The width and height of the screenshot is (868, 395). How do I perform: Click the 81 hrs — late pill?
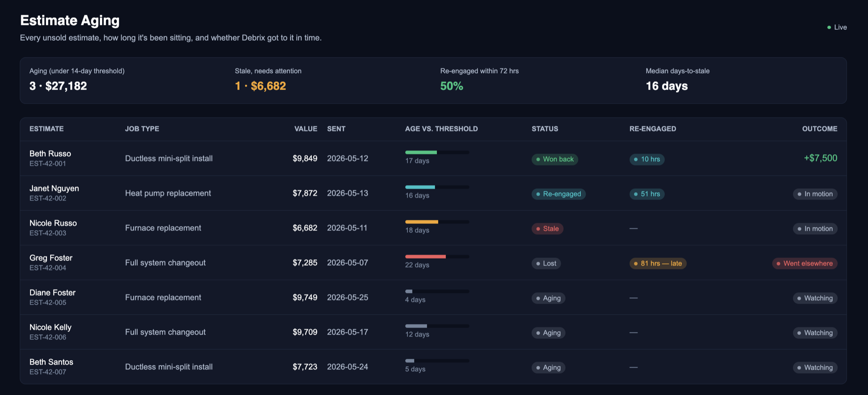pyautogui.click(x=658, y=263)
